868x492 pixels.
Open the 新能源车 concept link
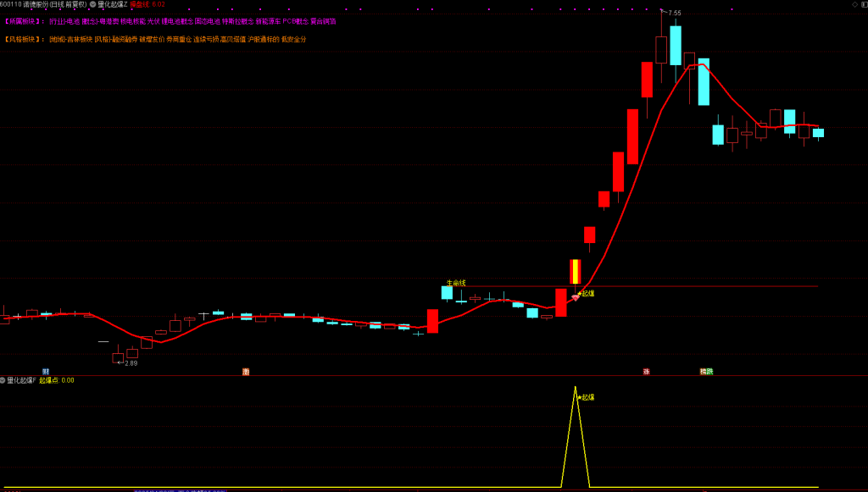pos(268,21)
